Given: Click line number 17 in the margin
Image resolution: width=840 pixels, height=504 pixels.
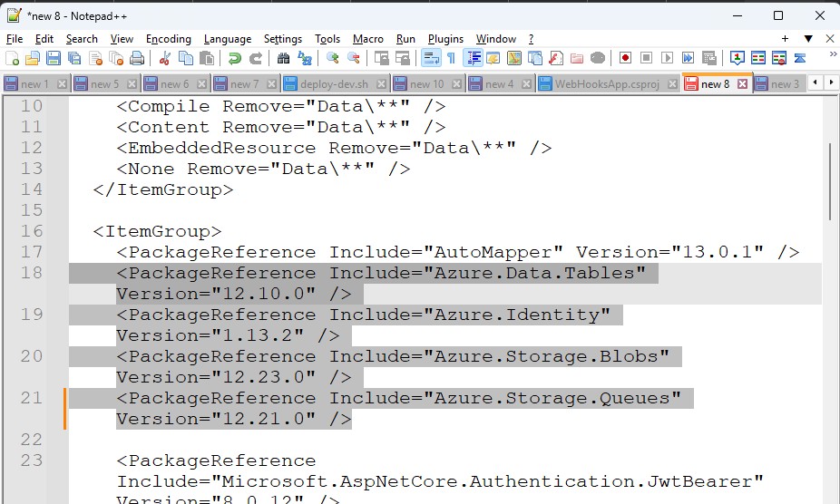Looking at the screenshot, I should (x=32, y=252).
